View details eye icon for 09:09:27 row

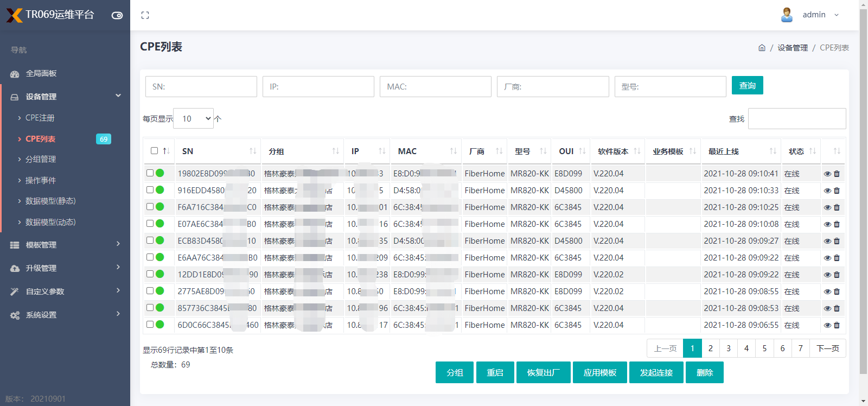[x=827, y=242]
